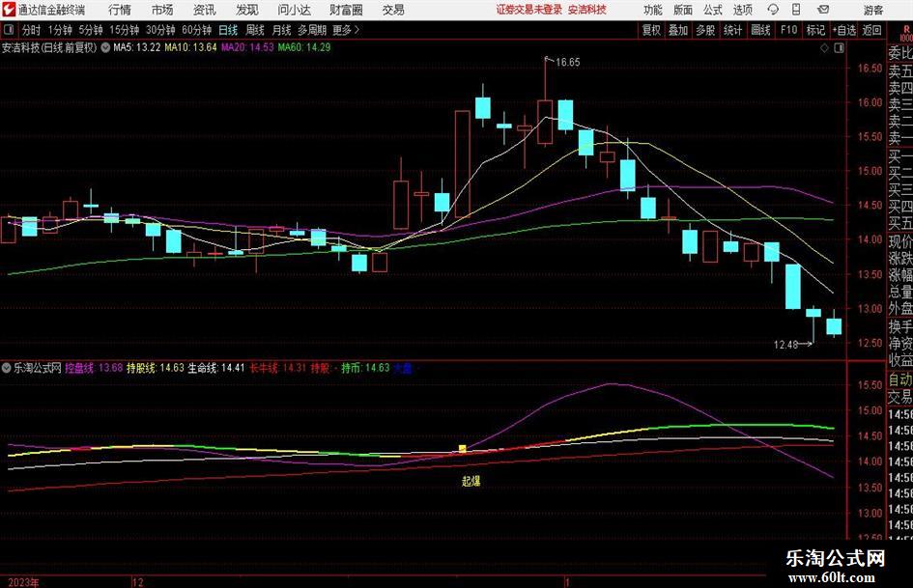
Task: Click the 标记 mark button
Action: coord(815,30)
